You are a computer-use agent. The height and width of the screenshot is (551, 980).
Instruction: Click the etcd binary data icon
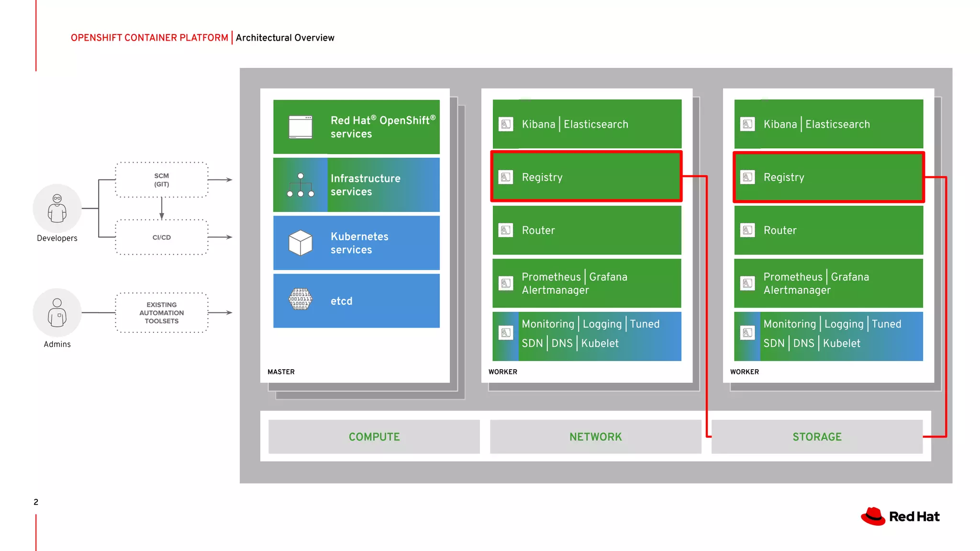[301, 300]
